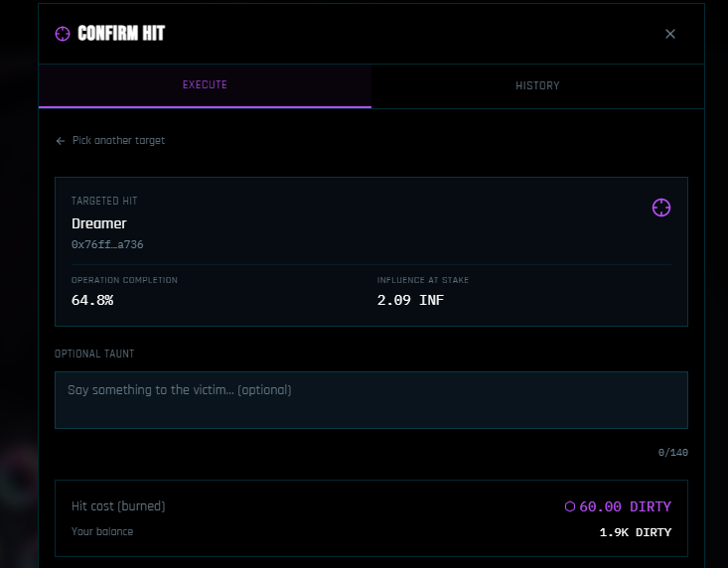Click the Operation Completion value 64.8%
The width and height of the screenshot is (728, 568).
tap(92, 300)
